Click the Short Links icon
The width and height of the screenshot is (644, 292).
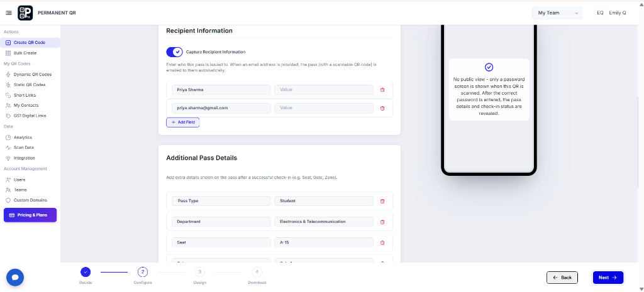(8, 95)
